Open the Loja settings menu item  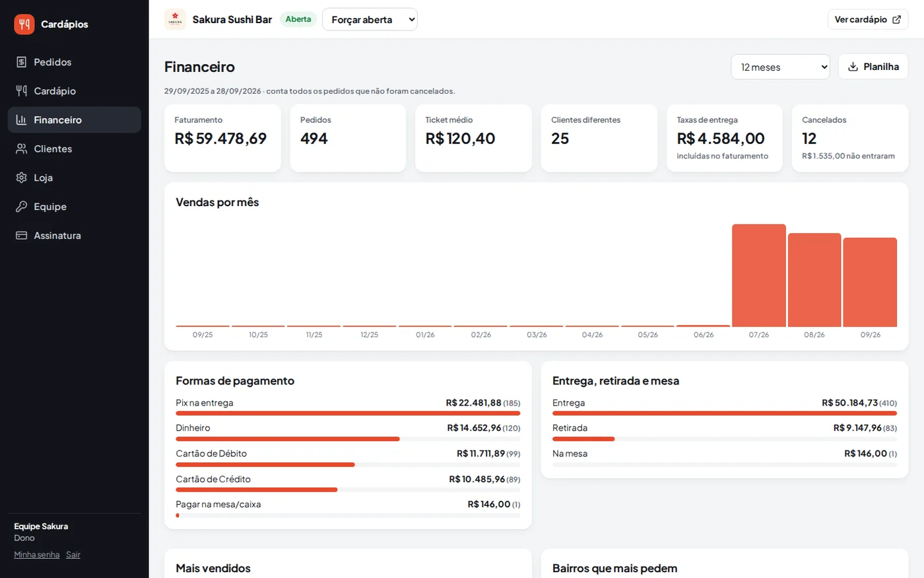pos(74,178)
